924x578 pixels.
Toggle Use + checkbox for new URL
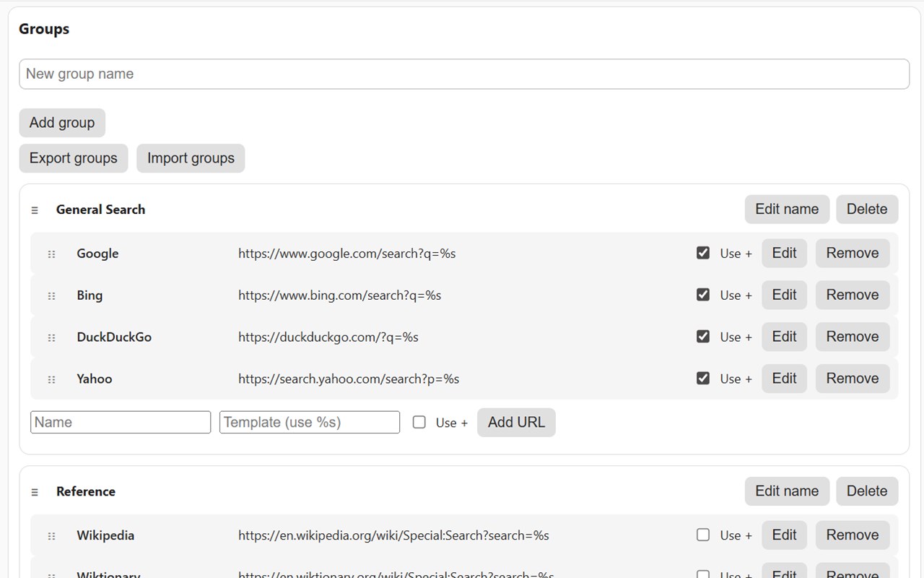(419, 422)
